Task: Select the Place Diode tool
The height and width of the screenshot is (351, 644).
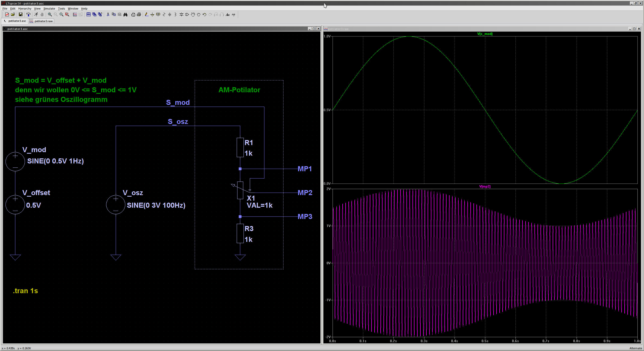Action: coord(181,15)
